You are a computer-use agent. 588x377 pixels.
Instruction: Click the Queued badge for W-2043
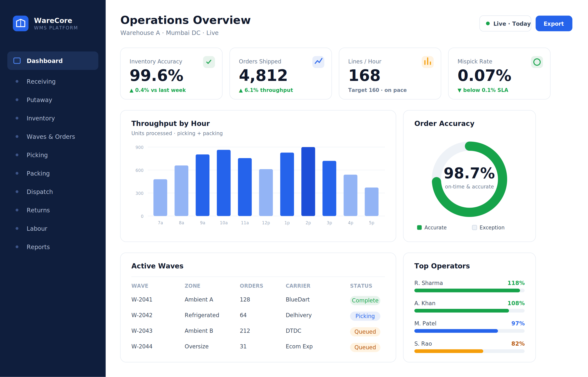click(365, 332)
